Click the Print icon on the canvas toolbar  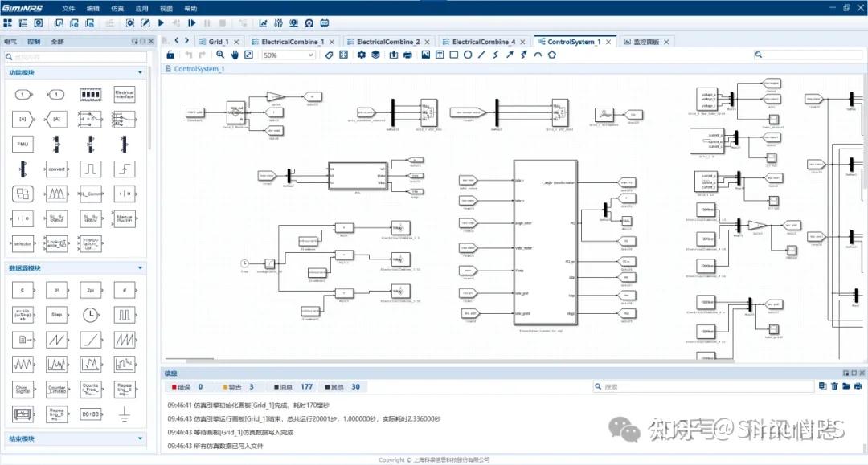[x=407, y=55]
